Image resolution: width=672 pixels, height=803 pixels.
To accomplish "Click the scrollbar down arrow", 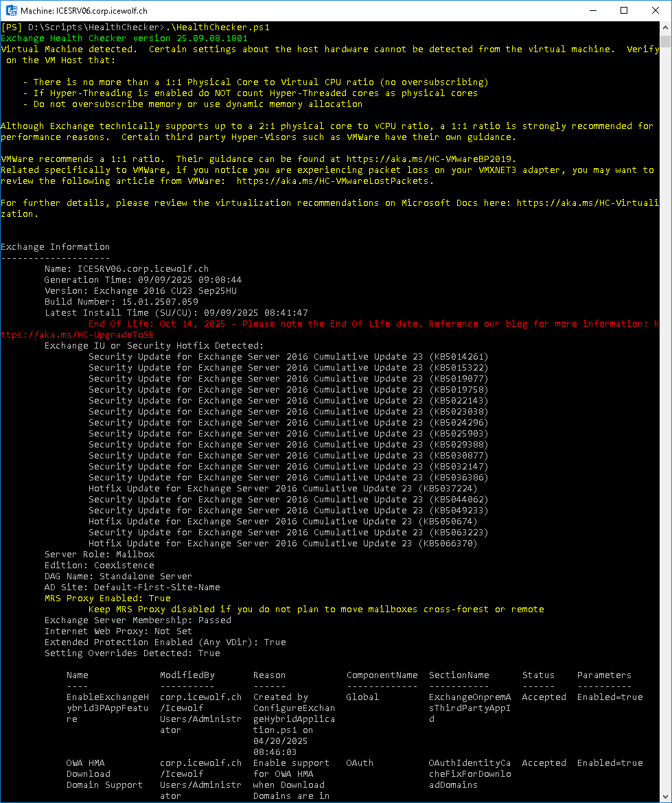I will pos(665,796).
